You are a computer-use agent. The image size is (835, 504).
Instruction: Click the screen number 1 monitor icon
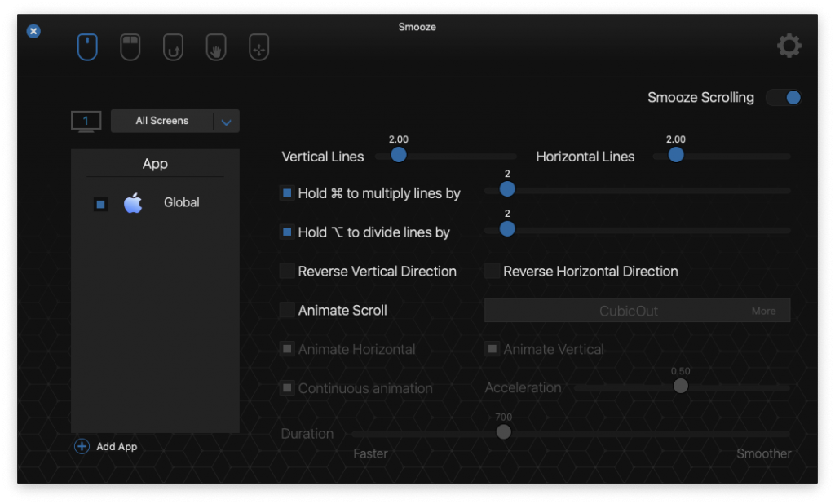[x=86, y=122]
